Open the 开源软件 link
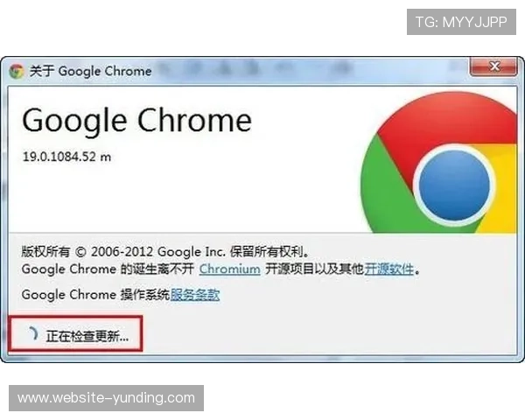The width and height of the screenshot is (525, 420). click(389, 269)
